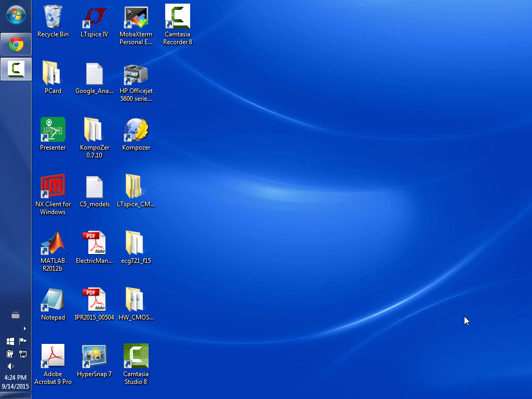Click the NX Client for Windows icon

53,187
